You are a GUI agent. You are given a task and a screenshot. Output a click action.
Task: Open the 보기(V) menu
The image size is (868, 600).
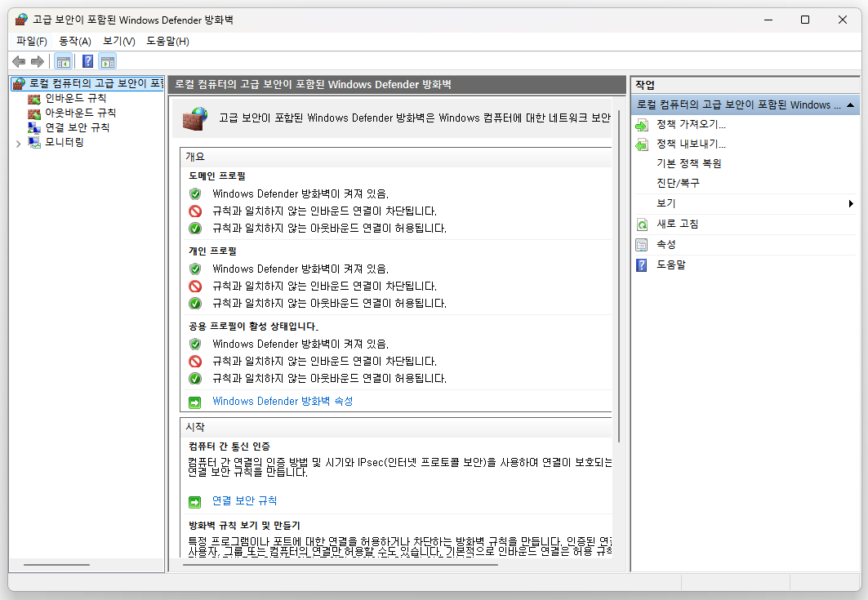pos(119,42)
